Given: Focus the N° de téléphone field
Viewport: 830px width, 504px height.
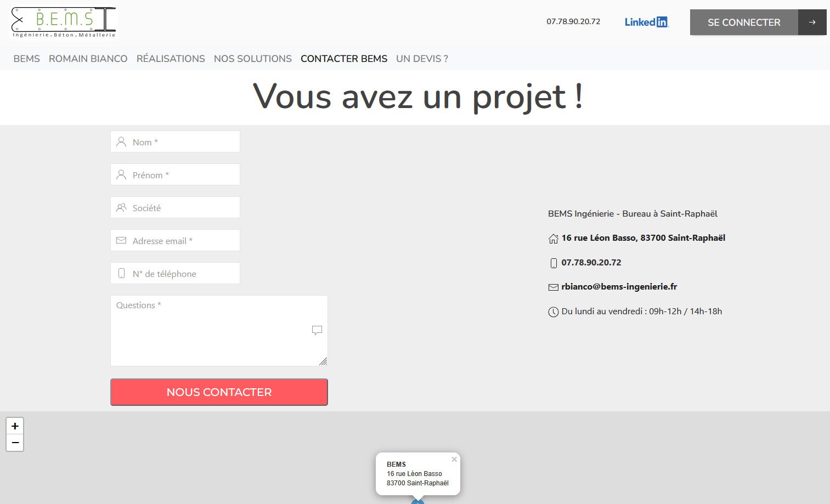Looking at the screenshot, I should [x=175, y=273].
